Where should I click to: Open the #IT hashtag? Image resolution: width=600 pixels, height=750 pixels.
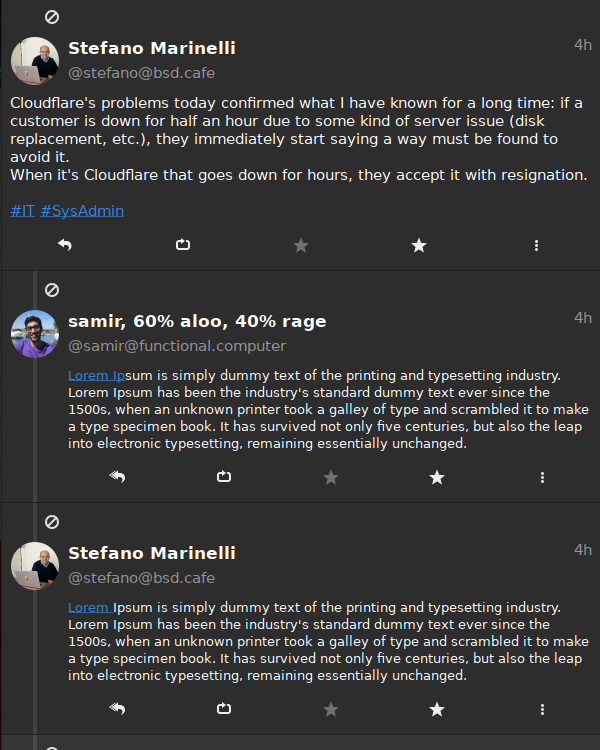click(22, 211)
